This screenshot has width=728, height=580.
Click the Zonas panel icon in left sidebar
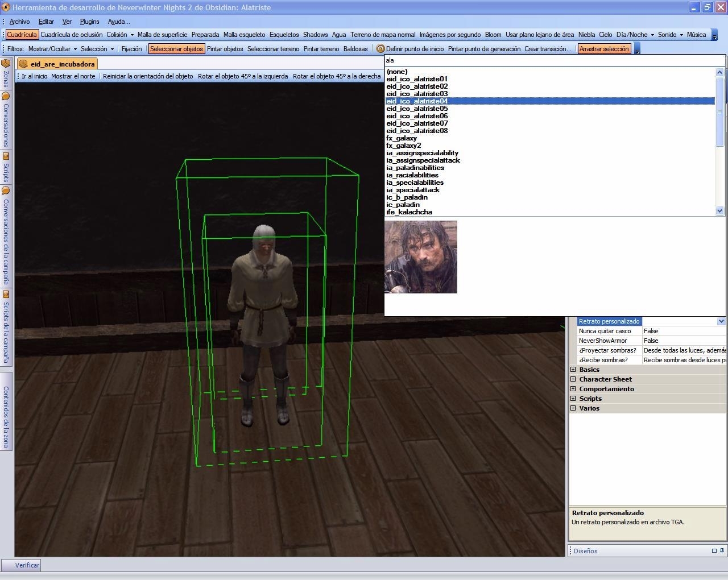click(x=6, y=64)
